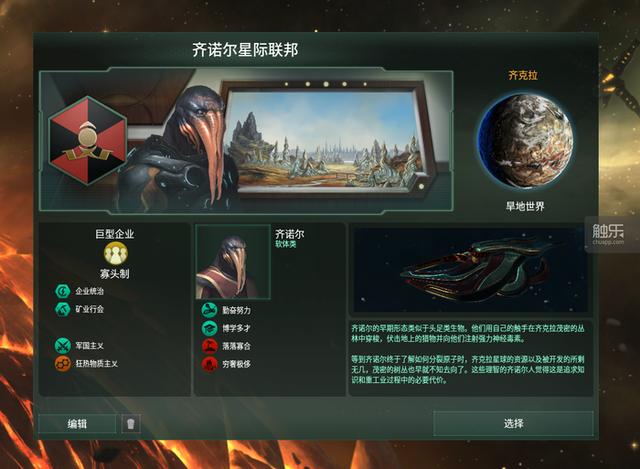The height and width of the screenshot is (469, 640).
Task: Click the 齐诺尔 species portrait thumbnail
Action: [x=233, y=262]
